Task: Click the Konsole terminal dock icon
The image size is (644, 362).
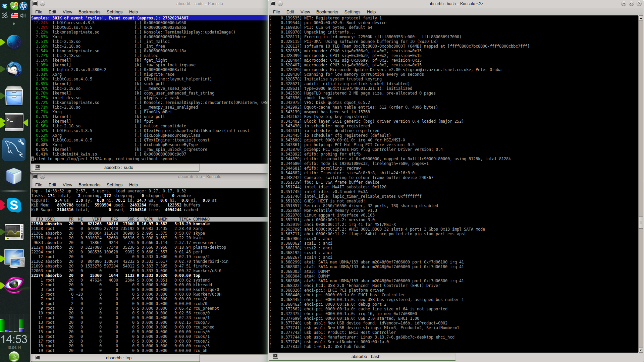Action: pos(14,122)
